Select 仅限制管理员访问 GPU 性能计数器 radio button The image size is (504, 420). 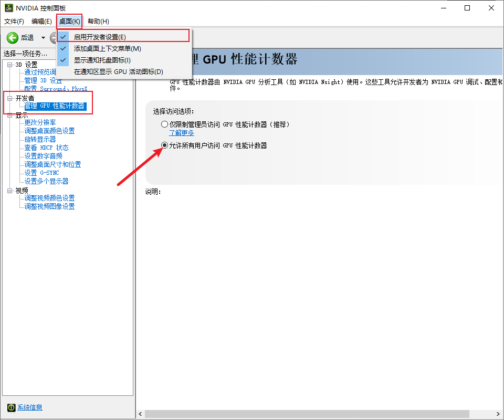pyautogui.click(x=165, y=124)
